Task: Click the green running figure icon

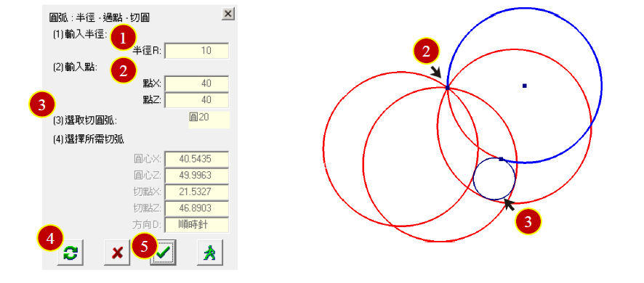Action: [x=210, y=253]
